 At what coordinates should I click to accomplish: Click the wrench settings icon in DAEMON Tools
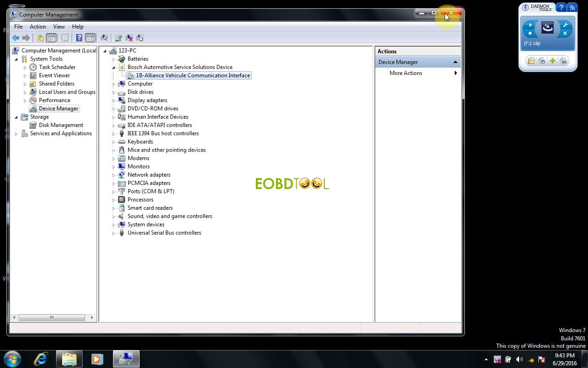pos(566,25)
